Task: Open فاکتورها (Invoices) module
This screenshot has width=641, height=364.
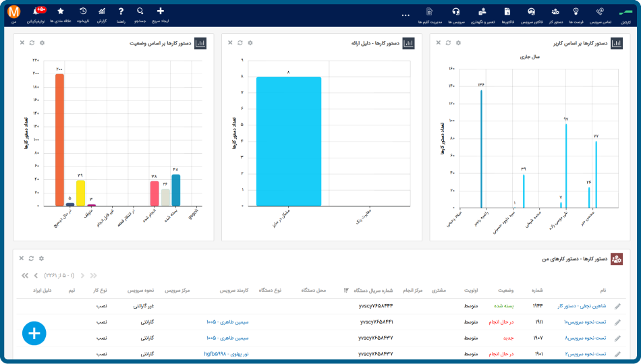Action: [x=507, y=15]
